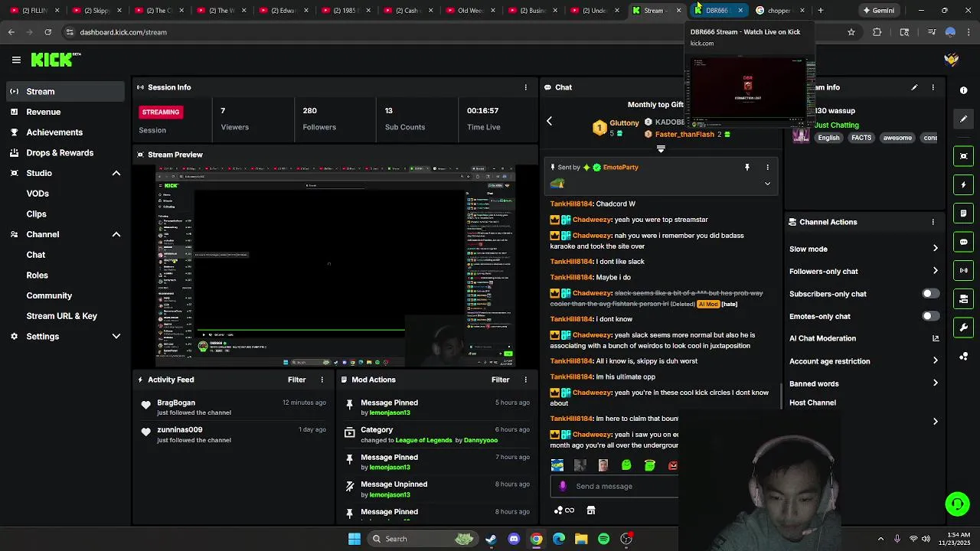
Task: Open the pinned message options menu
Action: tap(767, 167)
